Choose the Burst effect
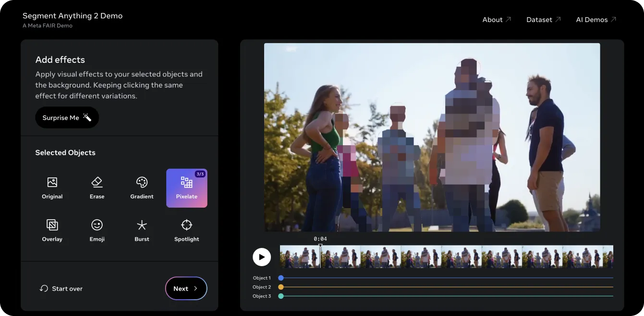Screen dimensions: 644x316 click(x=142, y=231)
